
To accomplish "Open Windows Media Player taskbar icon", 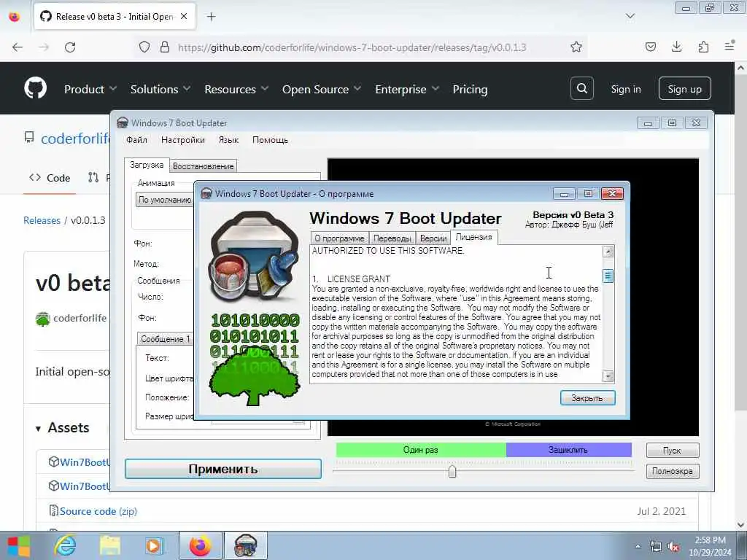I will pyautogui.click(x=153, y=545).
